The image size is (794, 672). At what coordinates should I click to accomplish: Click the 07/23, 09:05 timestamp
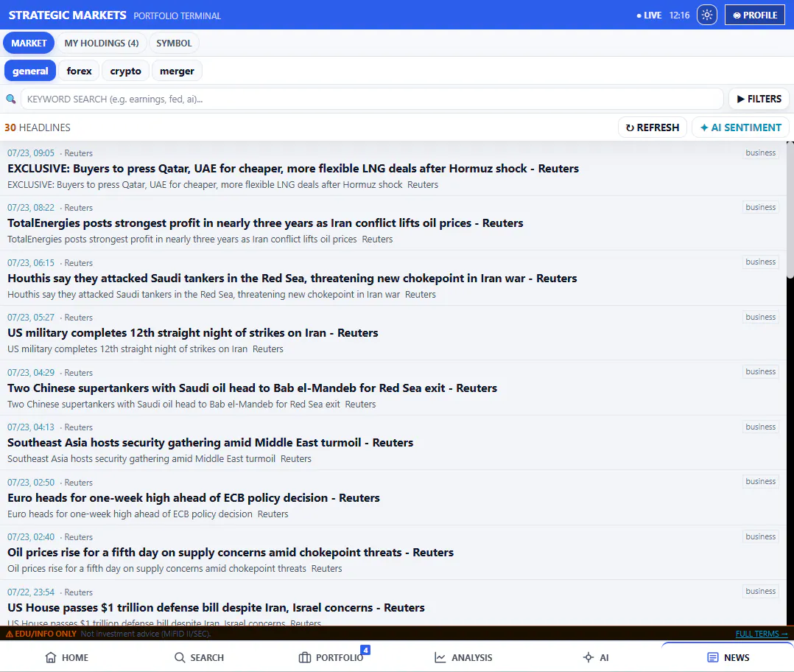click(30, 153)
